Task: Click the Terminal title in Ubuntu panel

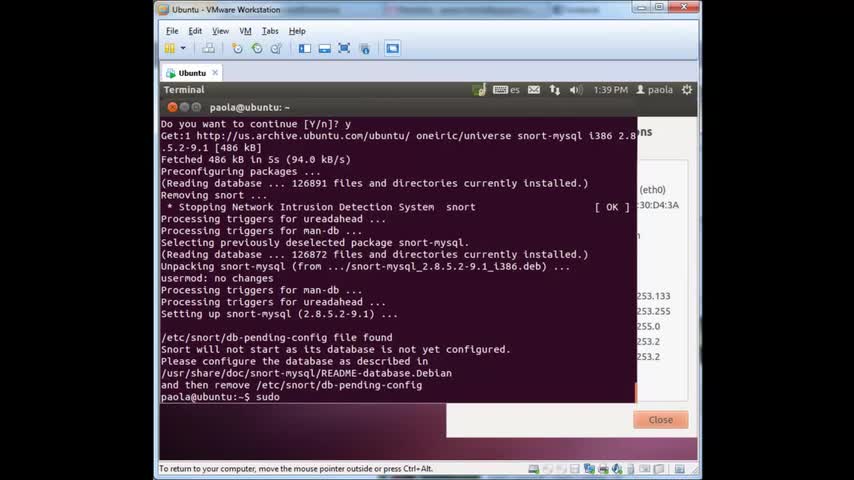Action: click(184, 90)
